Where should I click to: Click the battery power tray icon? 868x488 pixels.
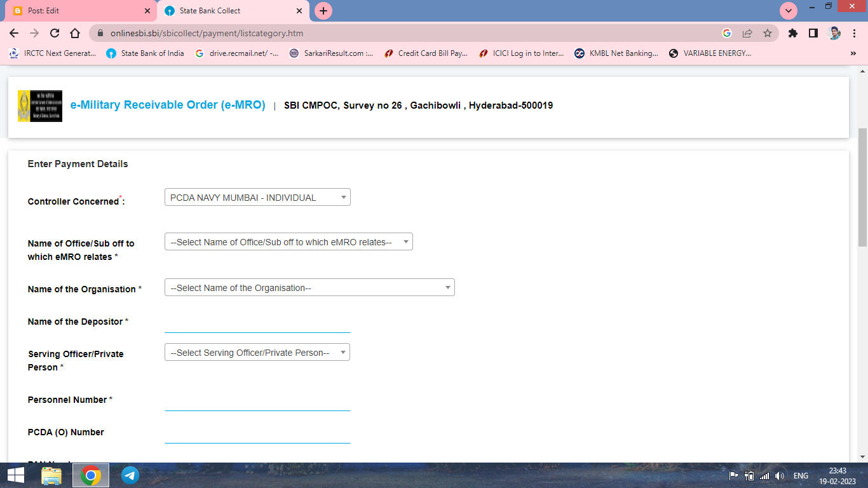click(749, 475)
